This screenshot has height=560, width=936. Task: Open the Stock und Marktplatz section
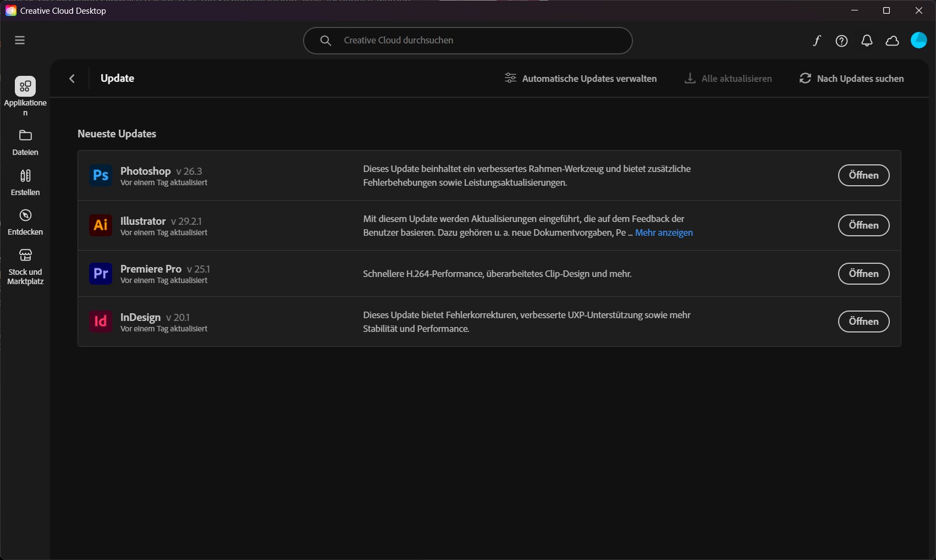click(x=25, y=267)
